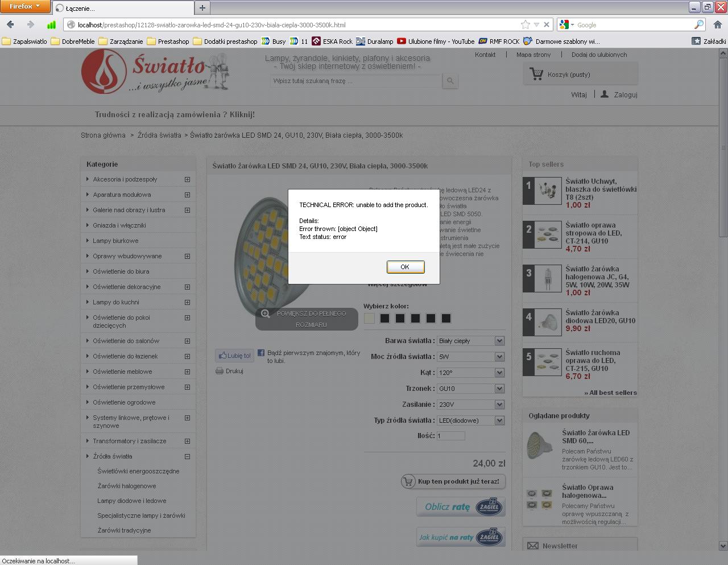This screenshot has width=728, height=565.
Task: Click the search magnifier in Google box
Action: click(699, 24)
